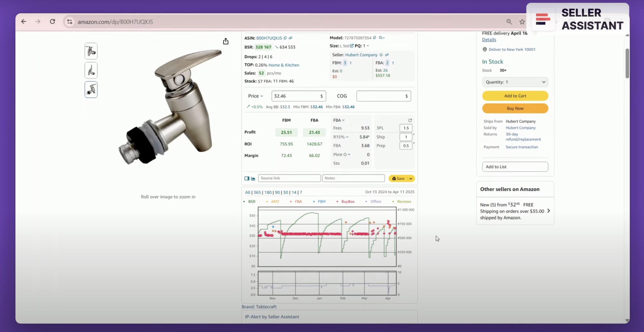Click the info icon beside Hubert Company seller

[381, 55]
